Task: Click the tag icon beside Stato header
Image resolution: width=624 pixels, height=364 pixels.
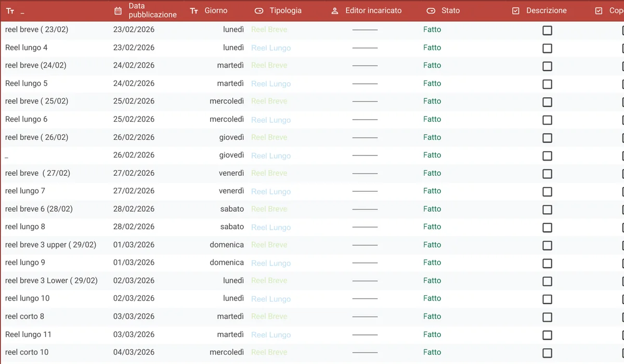Action: [x=431, y=10]
